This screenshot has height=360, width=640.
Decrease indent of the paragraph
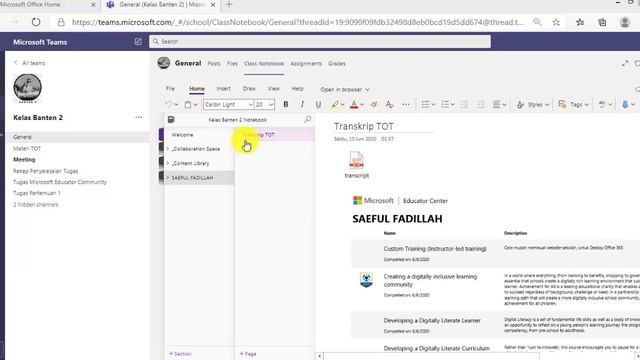click(x=464, y=104)
